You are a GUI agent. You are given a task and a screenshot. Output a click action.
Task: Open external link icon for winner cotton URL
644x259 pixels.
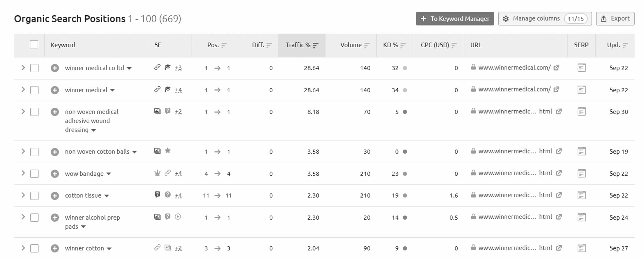(x=559, y=248)
